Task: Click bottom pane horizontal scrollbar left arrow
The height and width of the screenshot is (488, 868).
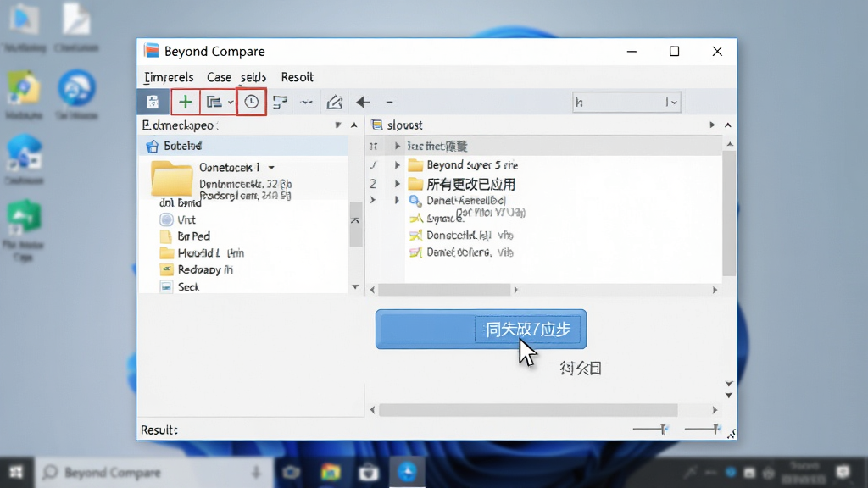Action: 372,410
